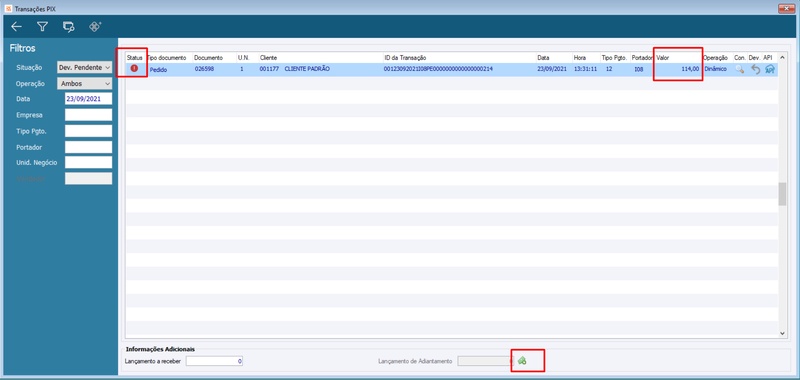This screenshot has height=380, width=800.
Task: Open the funnel filter icon in toolbar
Action: point(42,27)
